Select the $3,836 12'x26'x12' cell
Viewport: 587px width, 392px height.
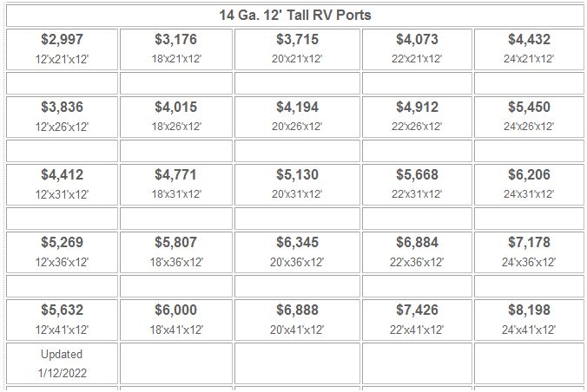click(63, 117)
